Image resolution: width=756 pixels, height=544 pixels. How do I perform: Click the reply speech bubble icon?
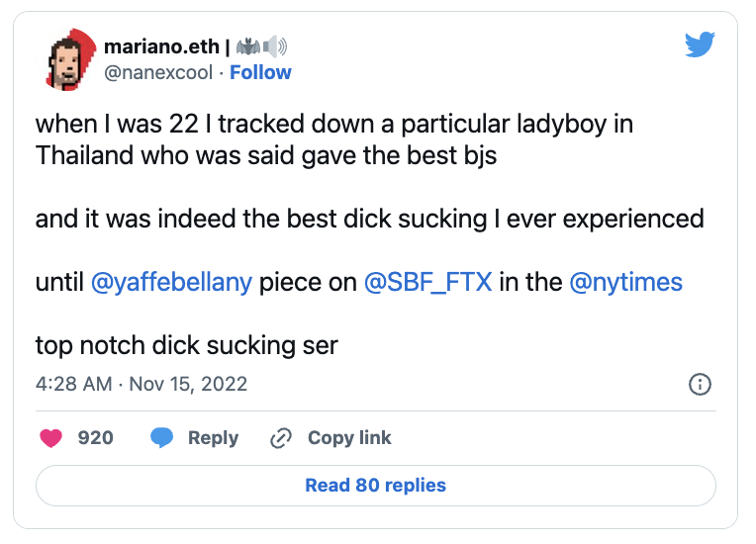click(161, 438)
